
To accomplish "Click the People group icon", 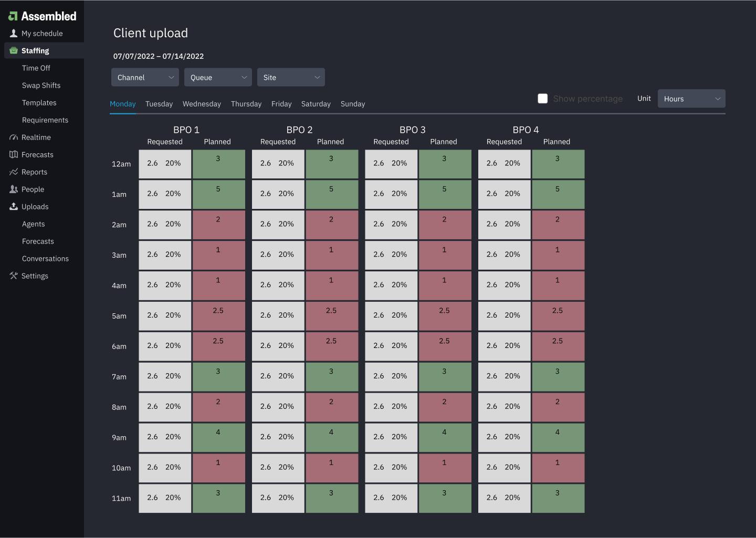I will [14, 189].
